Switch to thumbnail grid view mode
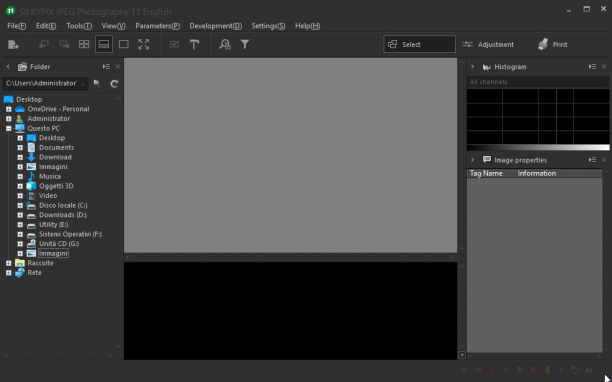This screenshot has width=612, height=382. [84, 44]
